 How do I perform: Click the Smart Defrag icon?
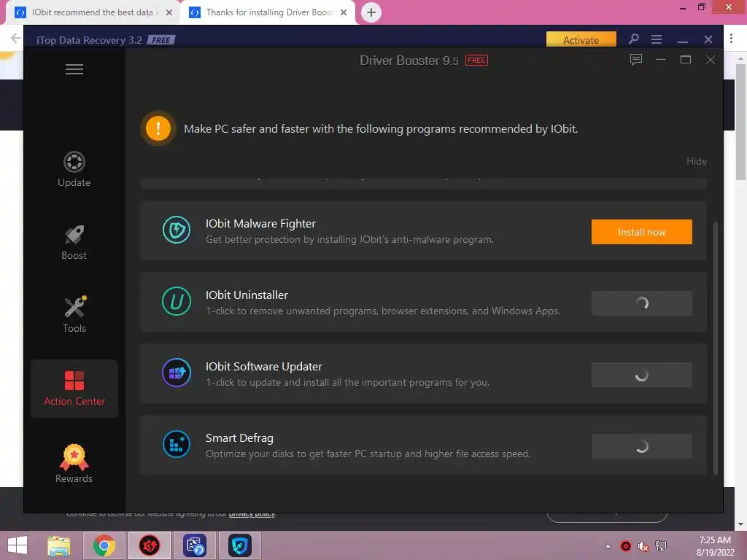(177, 444)
